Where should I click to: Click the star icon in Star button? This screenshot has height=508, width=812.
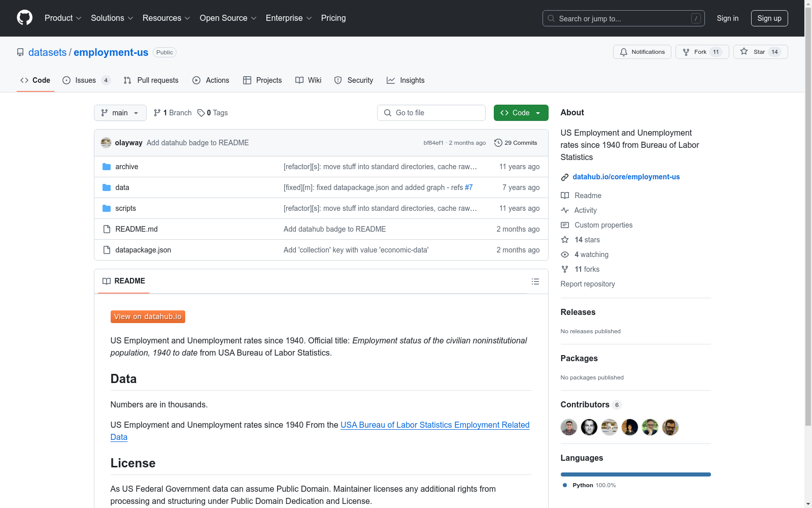pos(744,51)
